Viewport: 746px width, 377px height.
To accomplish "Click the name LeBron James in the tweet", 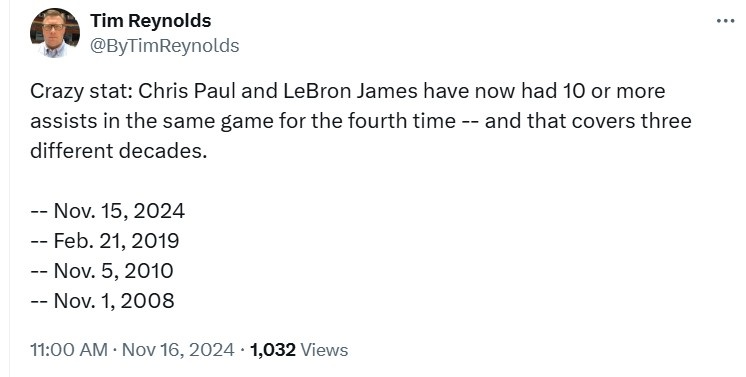I will pos(351,90).
